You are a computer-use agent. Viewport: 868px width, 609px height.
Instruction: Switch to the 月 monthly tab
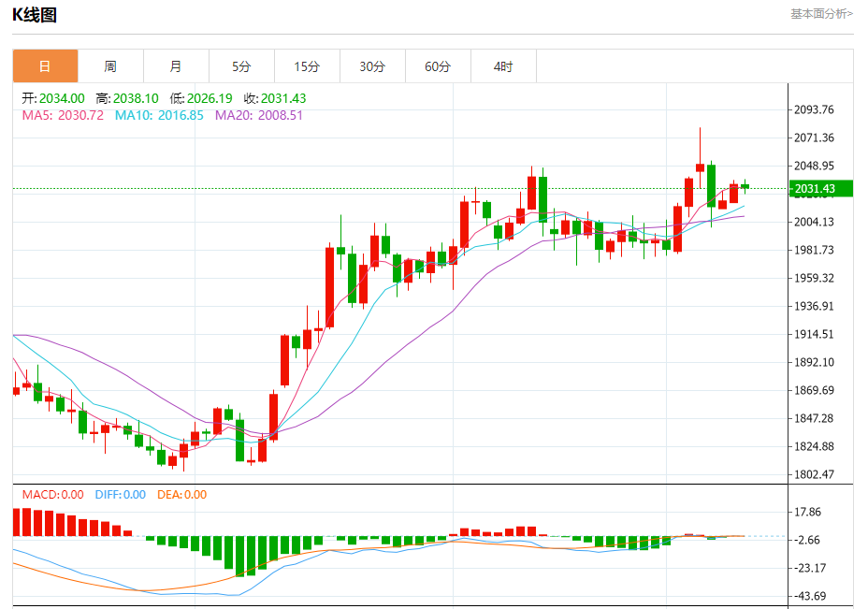[x=176, y=66]
